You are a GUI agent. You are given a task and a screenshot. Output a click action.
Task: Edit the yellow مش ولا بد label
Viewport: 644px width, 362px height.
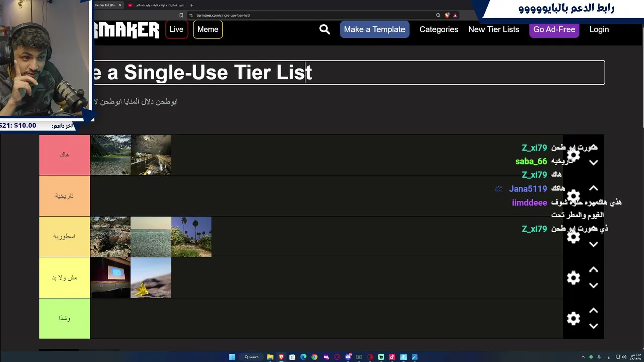[x=64, y=278]
